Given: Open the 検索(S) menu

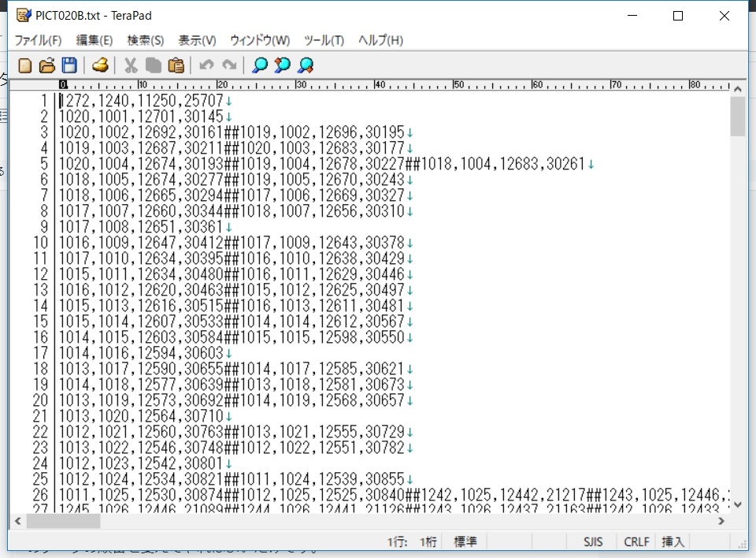Looking at the screenshot, I should 145,40.
